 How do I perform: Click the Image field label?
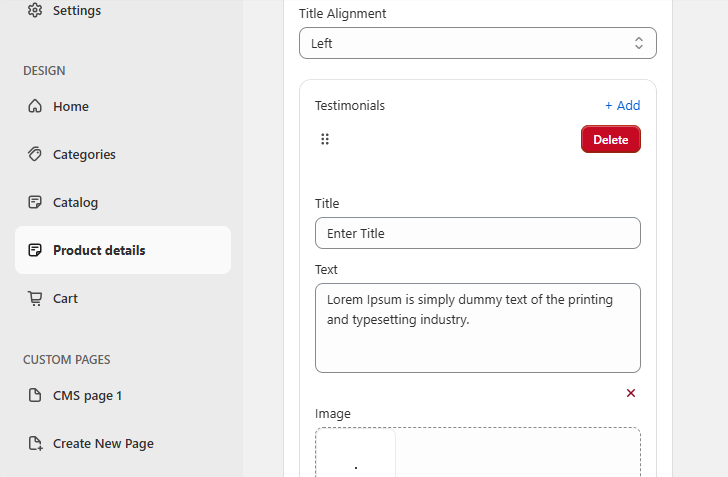click(x=332, y=413)
